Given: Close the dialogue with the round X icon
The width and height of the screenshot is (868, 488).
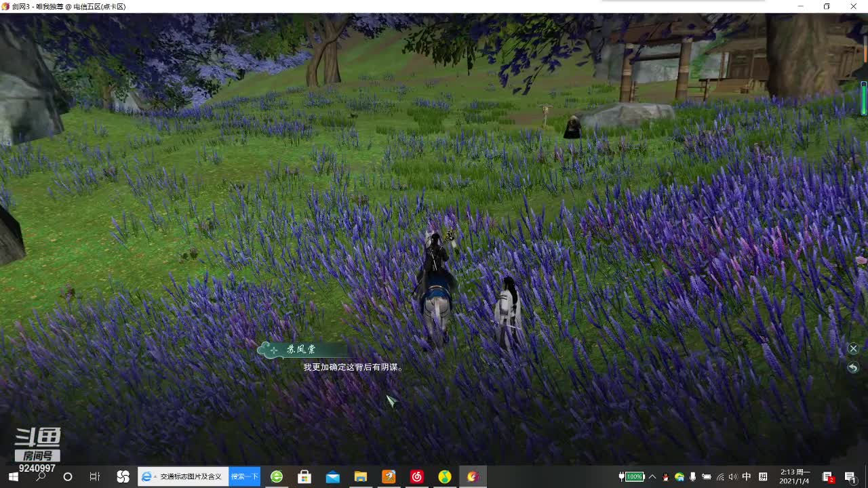Looking at the screenshot, I should (x=853, y=348).
